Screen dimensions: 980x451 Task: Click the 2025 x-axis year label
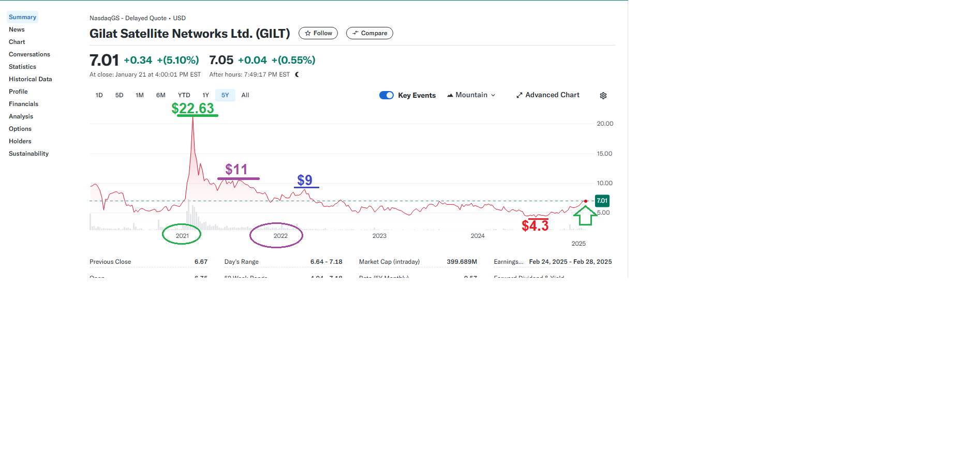click(x=578, y=244)
